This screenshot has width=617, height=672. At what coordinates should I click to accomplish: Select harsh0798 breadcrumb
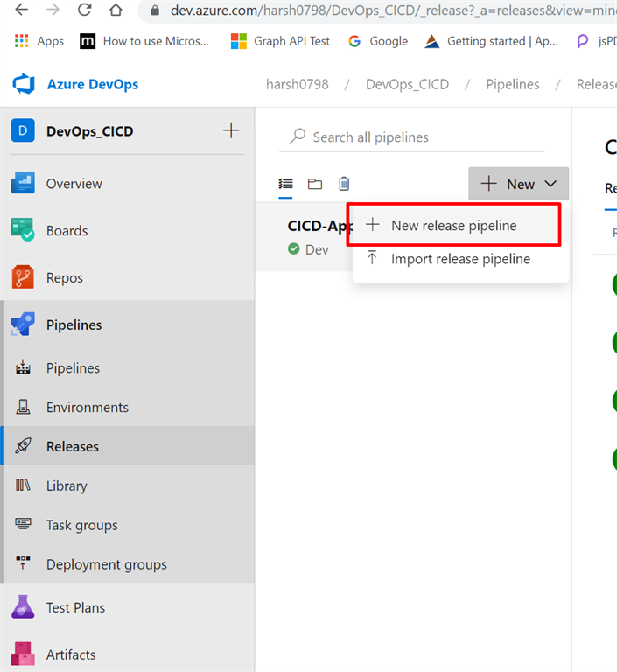[298, 84]
